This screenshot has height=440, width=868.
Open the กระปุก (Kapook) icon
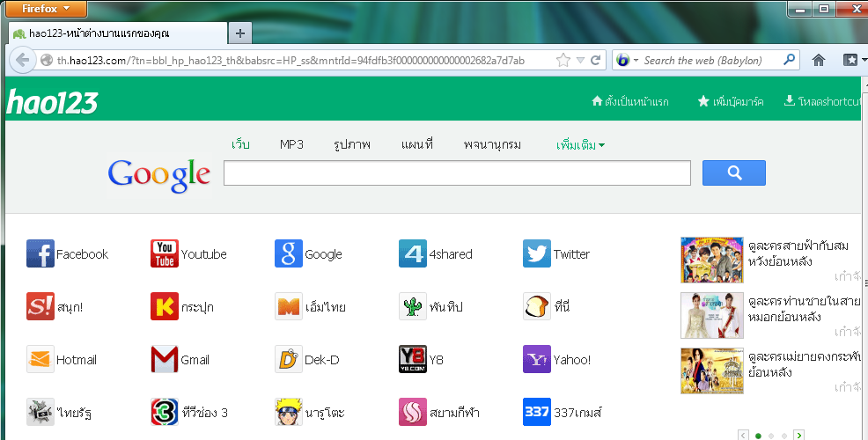pyautogui.click(x=165, y=306)
